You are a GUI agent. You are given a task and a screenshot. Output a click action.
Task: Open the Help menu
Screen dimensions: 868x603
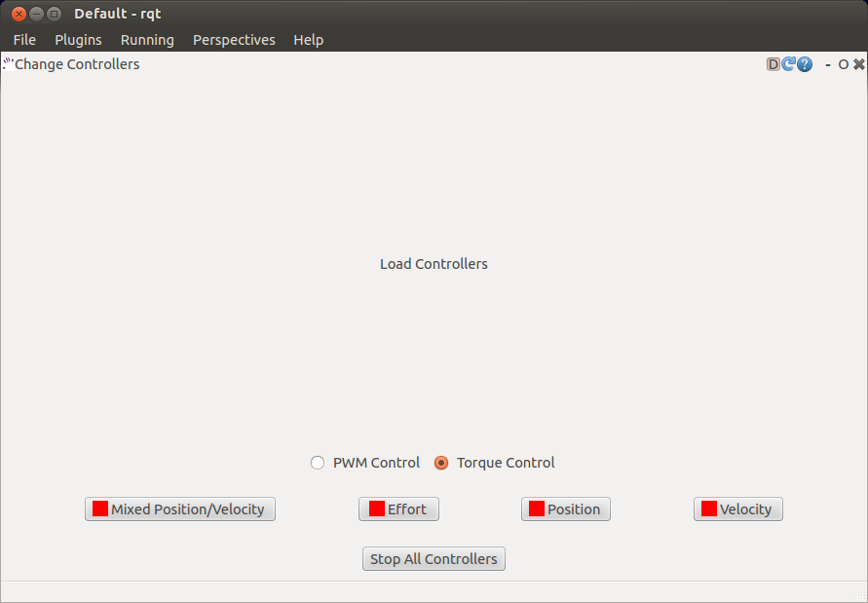(308, 40)
